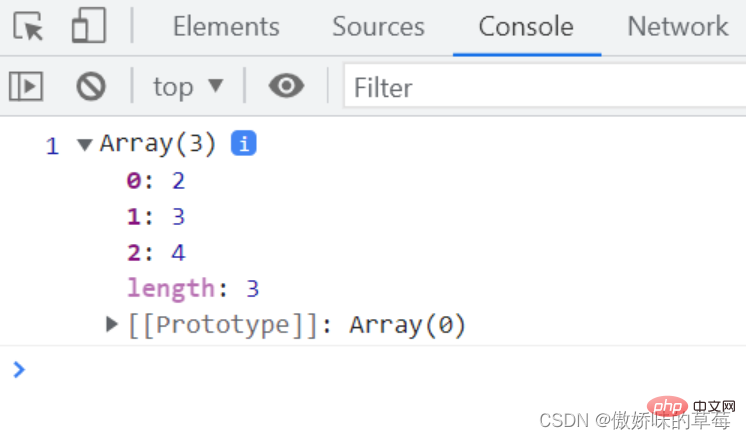
Task: Activate the inspect element picker icon
Action: click(29, 27)
